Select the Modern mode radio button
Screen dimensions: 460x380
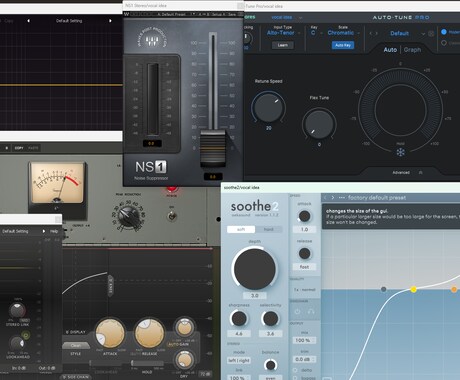[444, 32]
